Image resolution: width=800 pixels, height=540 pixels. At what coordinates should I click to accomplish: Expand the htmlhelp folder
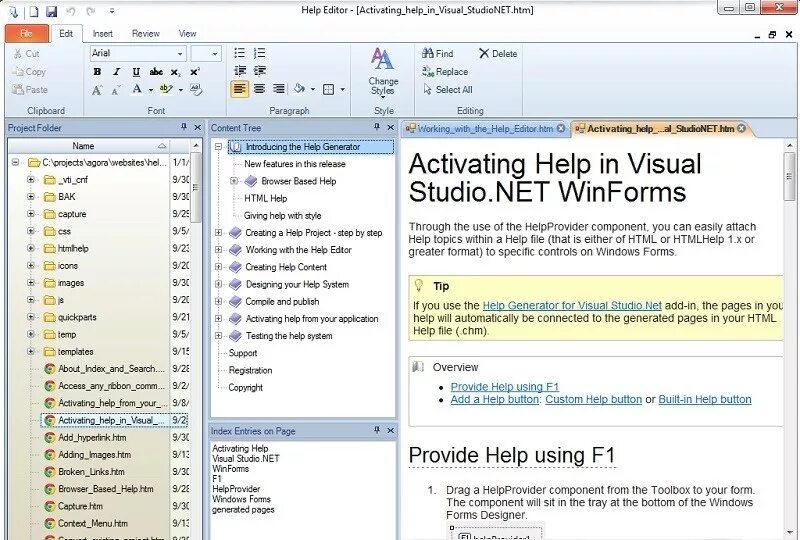(31, 248)
